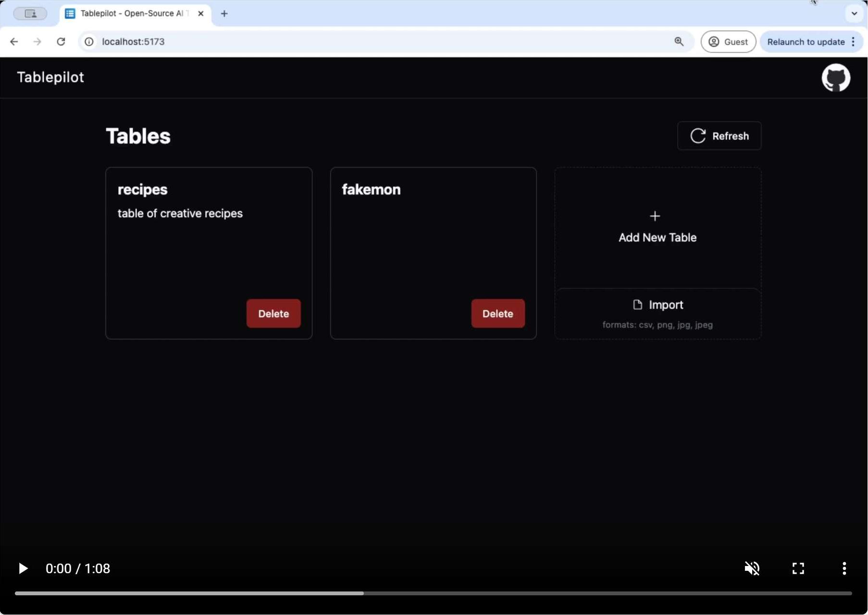Click the circular arrow Refresh icon
868x615 pixels.
click(x=698, y=136)
